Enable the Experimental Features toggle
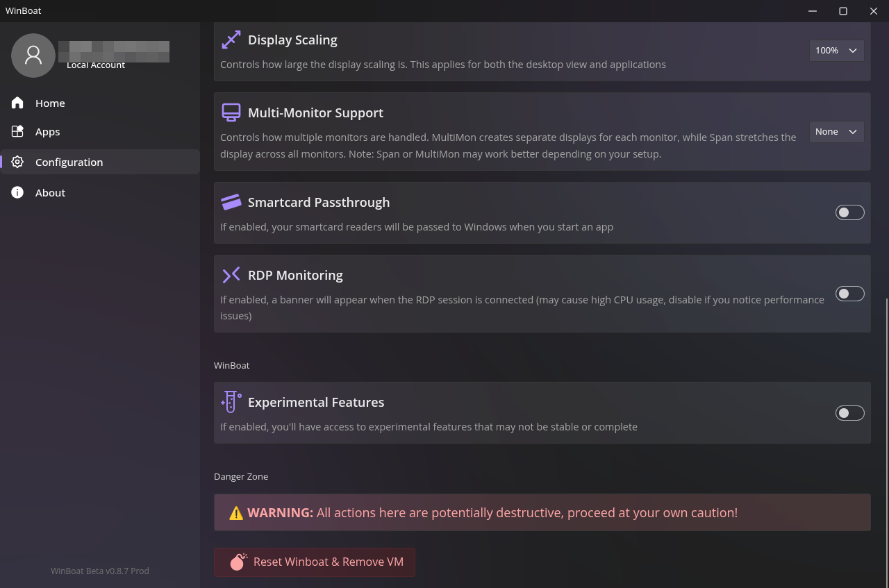Viewport: 889px width, 588px height. (x=849, y=413)
